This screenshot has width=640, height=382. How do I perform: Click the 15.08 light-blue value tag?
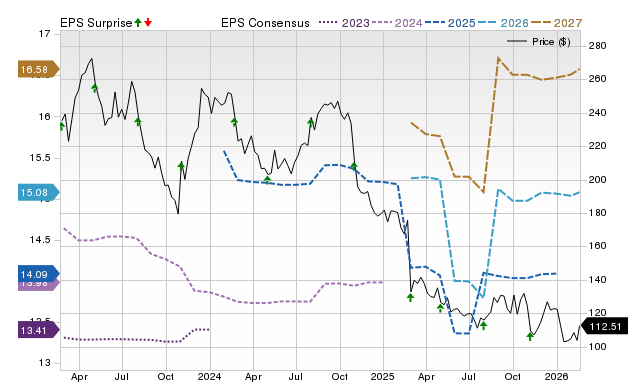coord(38,192)
